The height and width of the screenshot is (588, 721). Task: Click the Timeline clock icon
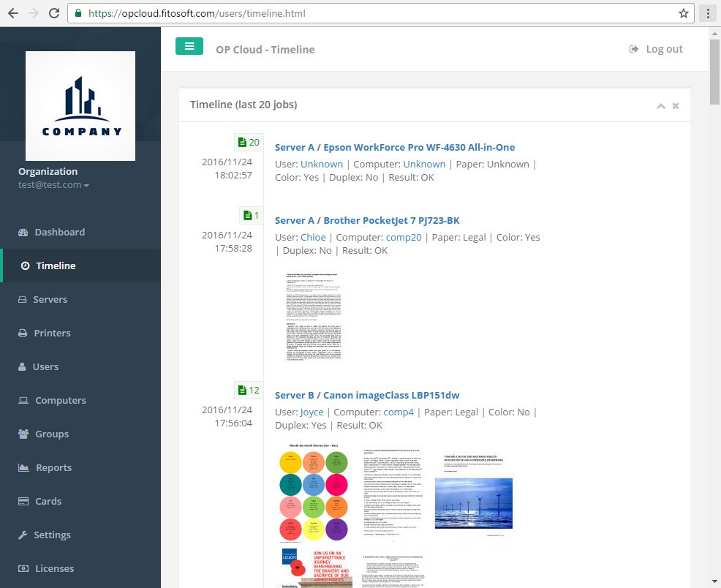[x=26, y=265]
